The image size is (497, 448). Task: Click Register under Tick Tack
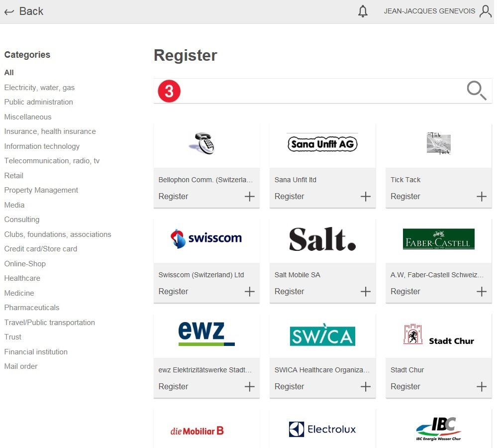(x=405, y=197)
